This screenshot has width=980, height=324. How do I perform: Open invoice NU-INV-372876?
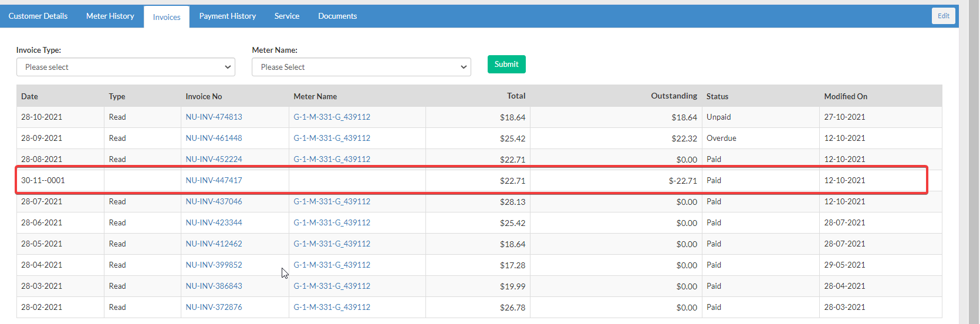[x=214, y=307]
